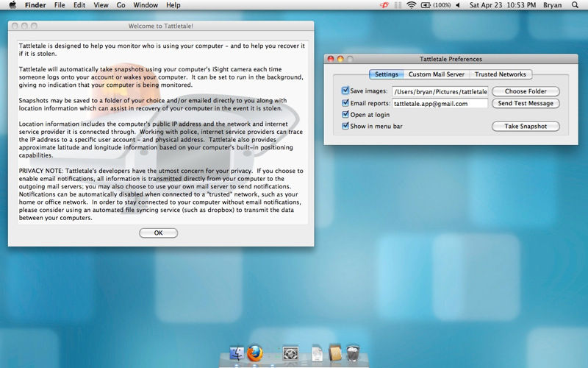Click Send Test Message button
This screenshot has width=588, height=368.
tap(526, 103)
